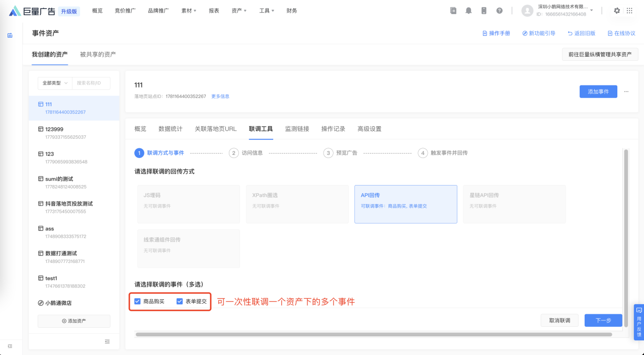
Task: Open 财务 in top navigation
Action: pos(291,11)
